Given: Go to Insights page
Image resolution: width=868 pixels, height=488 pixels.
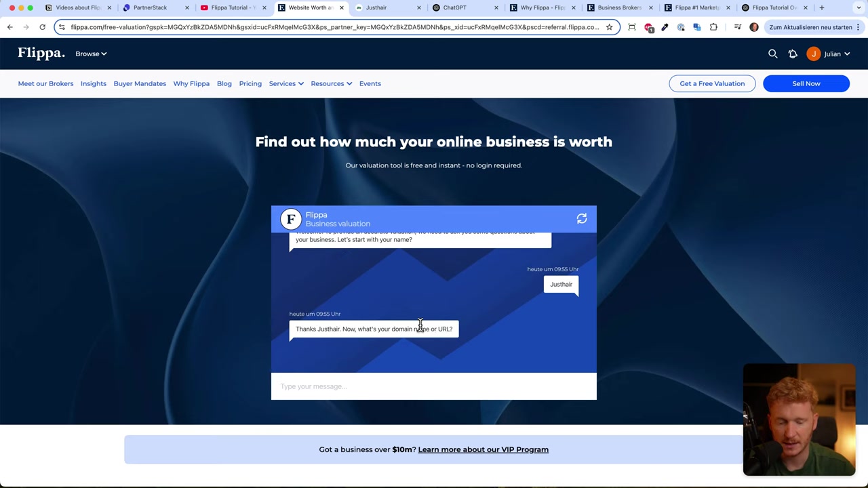Looking at the screenshot, I should tap(94, 83).
